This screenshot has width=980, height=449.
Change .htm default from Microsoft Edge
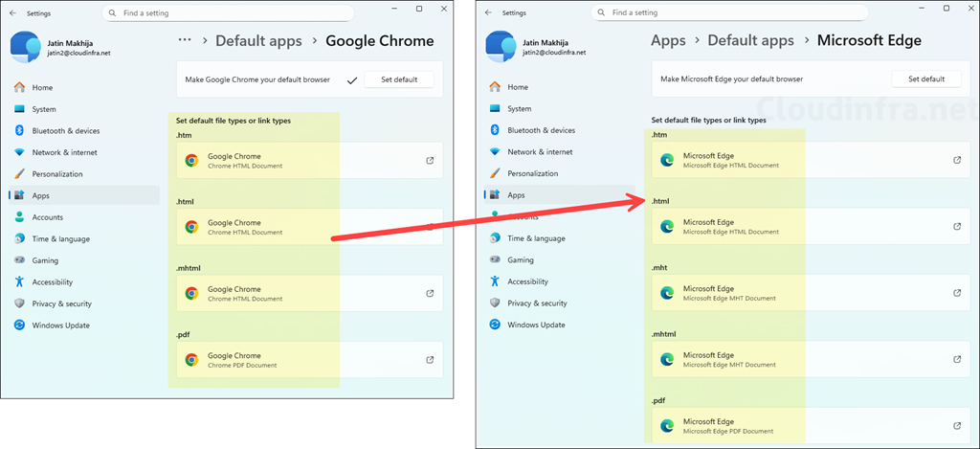pos(812,160)
